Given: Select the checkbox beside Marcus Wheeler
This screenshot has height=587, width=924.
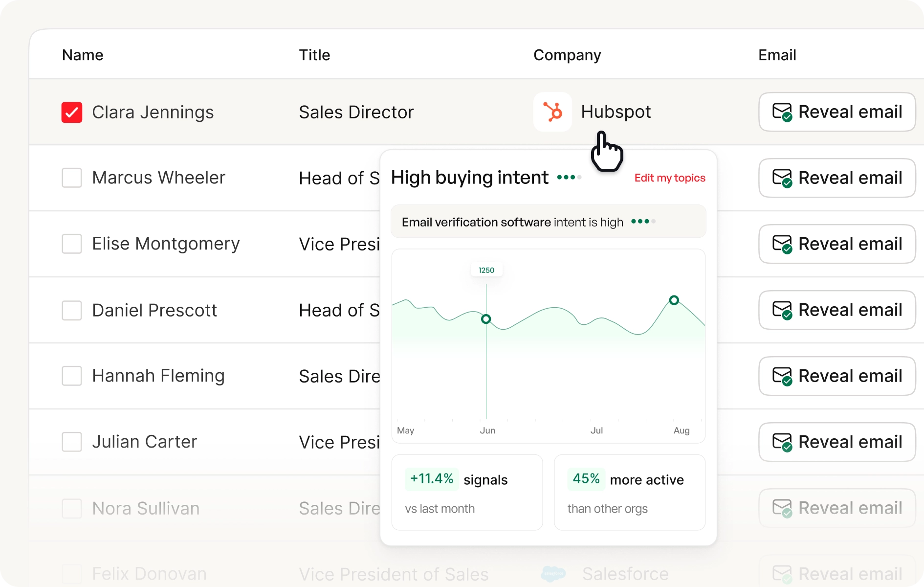Looking at the screenshot, I should (x=71, y=178).
